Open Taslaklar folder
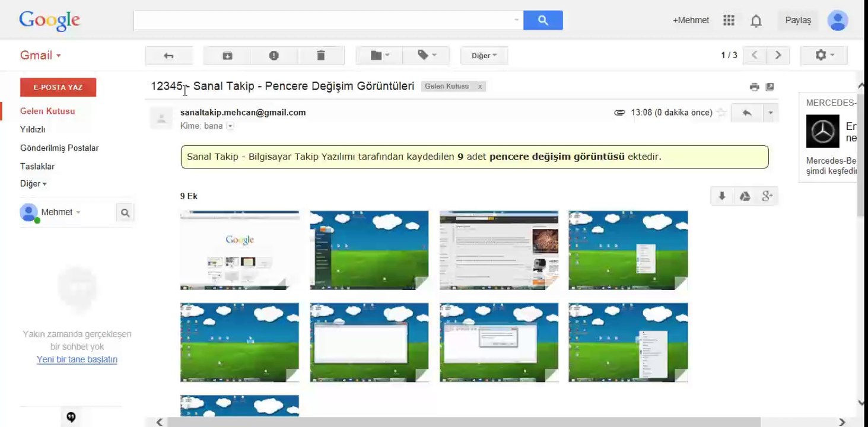Image resolution: width=868 pixels, height=427 pixels. [37, 166]
